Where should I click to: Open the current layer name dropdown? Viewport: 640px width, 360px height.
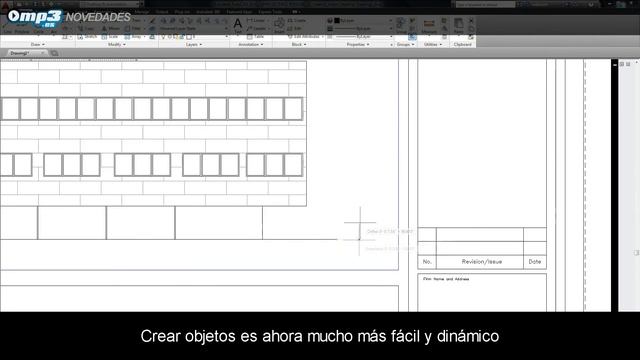tap(210, 37)
